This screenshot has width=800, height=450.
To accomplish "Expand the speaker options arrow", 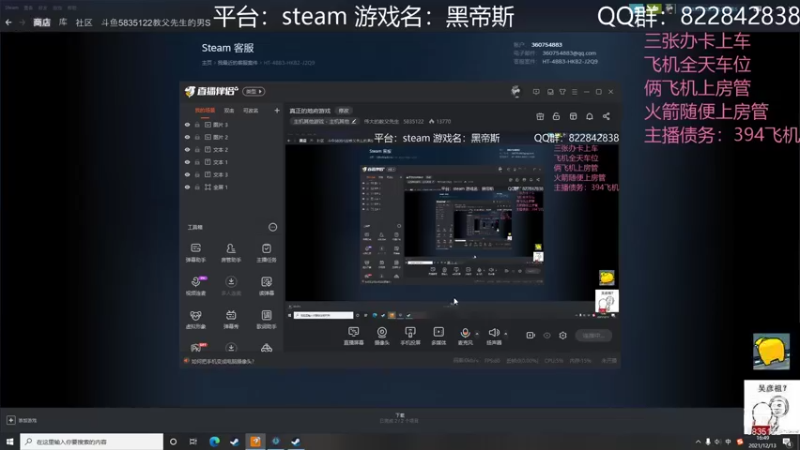I will coord(506,334).
